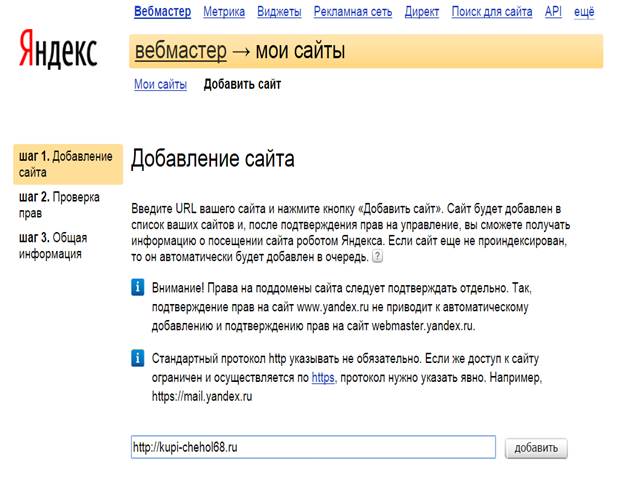622x483 pixels.
Task: Go to Метрика service
Action: click(x=224, y=12)
